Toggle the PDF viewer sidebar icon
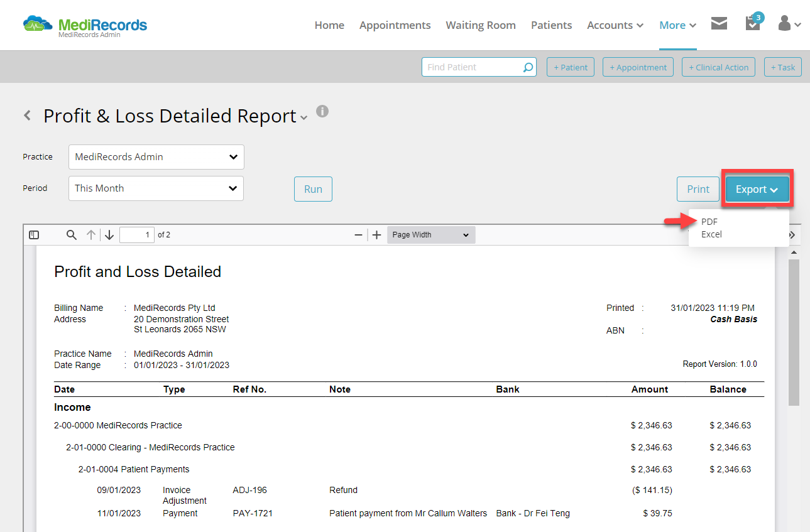810x532 pixels. coord(34,235)
